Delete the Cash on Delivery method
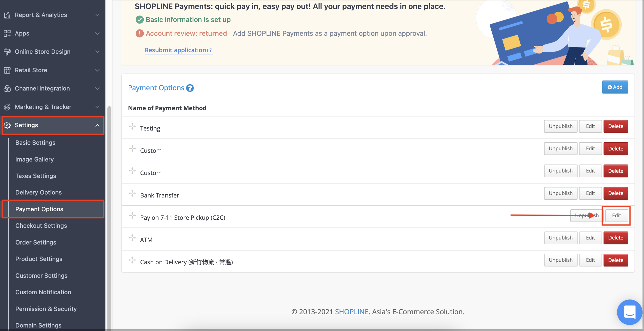This screenshot has width=644, height=331. pyautogui.click(x=616, y=260)
